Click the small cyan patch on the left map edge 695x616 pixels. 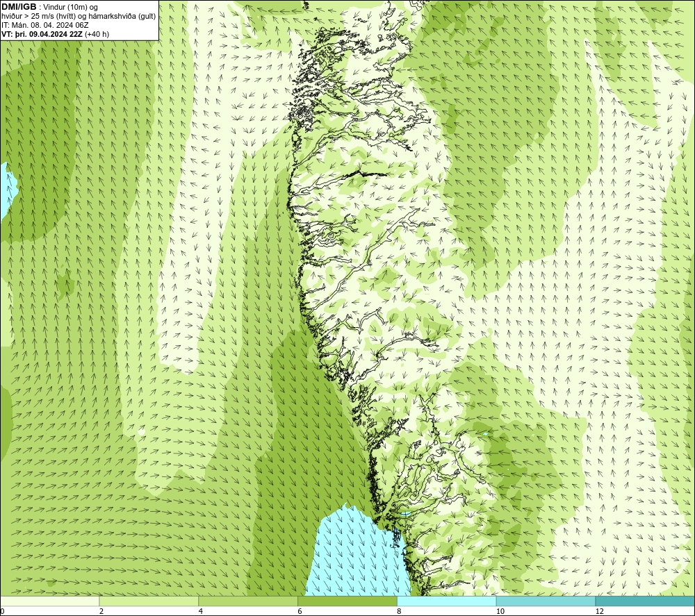tap(7, 190)
